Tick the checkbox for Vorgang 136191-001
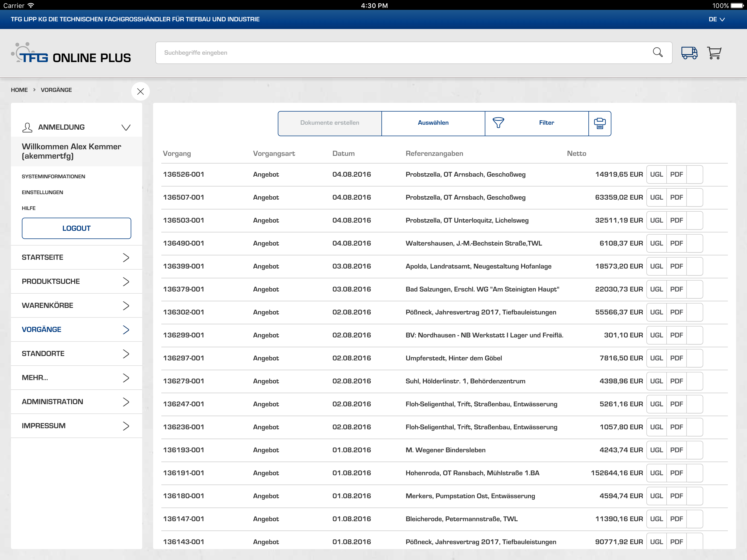This screenshot has width=747, height=560. pyautogui.click(x=695, y=473)
